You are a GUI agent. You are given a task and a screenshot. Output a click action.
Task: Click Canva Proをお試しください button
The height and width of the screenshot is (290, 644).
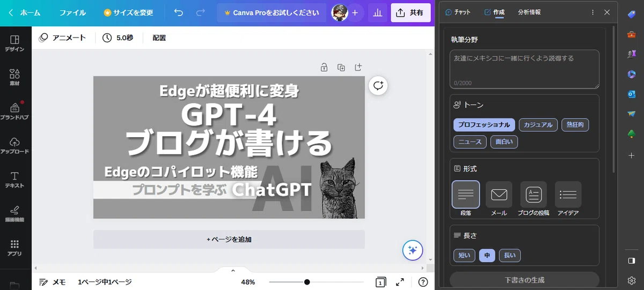pos(272,13)
